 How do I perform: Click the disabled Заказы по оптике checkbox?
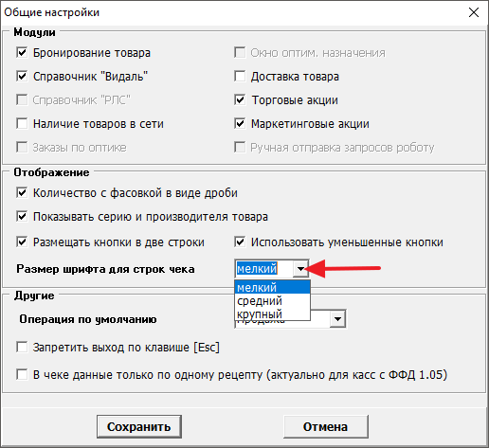click(x=22, y=147)
